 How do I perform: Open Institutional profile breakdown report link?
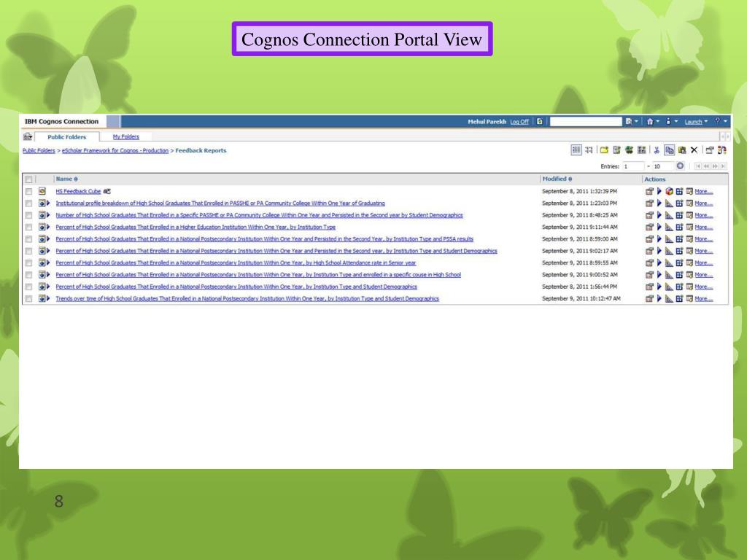(x=220, y=203)
